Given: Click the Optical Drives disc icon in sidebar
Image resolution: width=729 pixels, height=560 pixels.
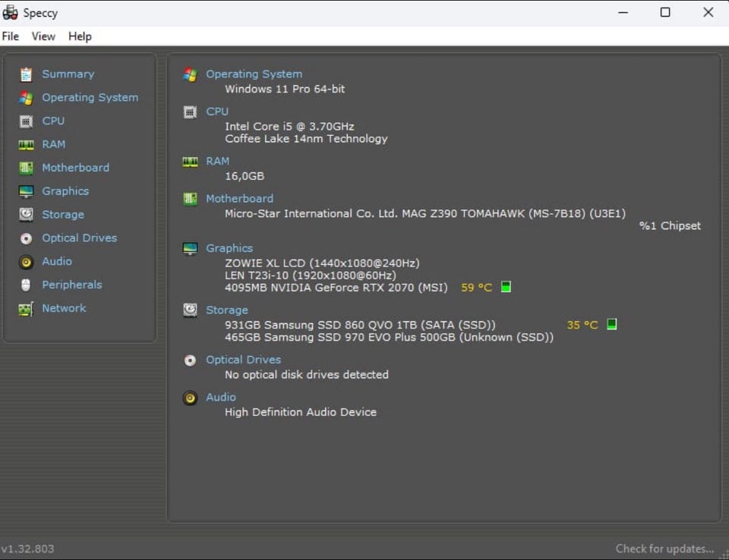Looking at the screenshot, I should [x=26, y=238].
